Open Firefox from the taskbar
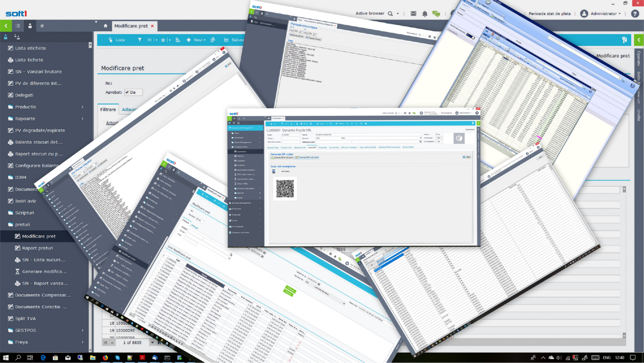 click(105, 358)
